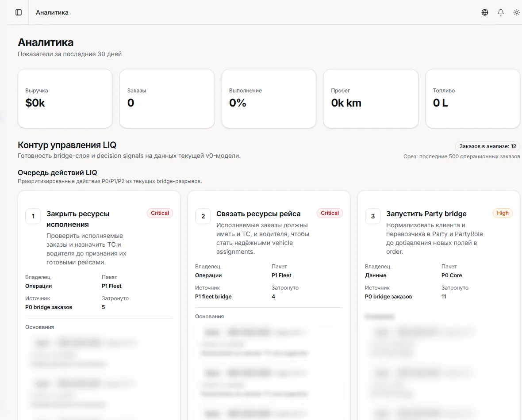Click Операции owner in Закрыть ресурсы card
This screenshot has width=522, height=420.
[38, 286]
